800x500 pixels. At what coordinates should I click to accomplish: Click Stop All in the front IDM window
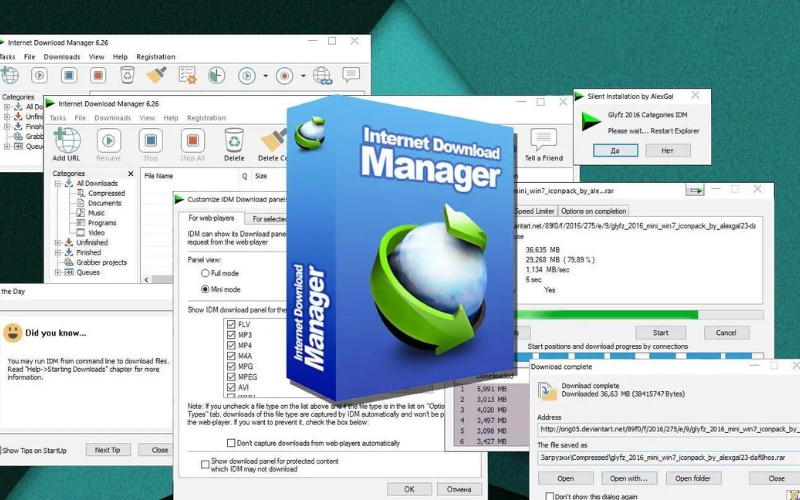pyautogui.click(x=192, y=144)
